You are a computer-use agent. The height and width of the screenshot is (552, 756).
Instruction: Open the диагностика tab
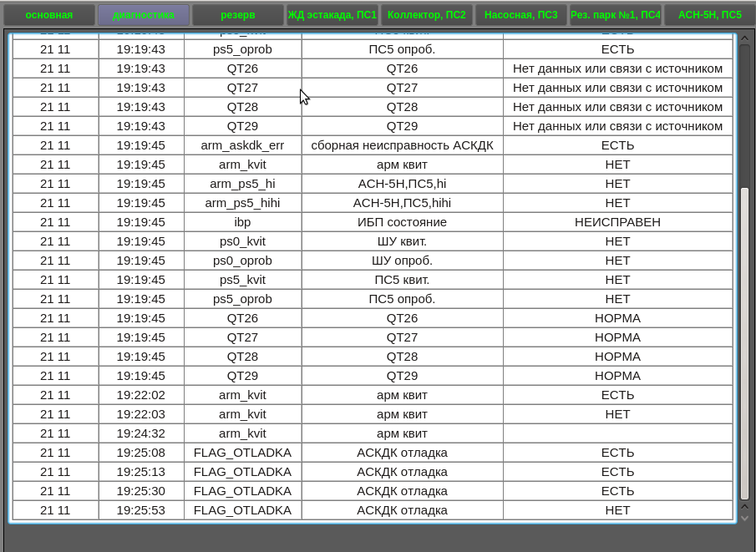pos(144,15)
